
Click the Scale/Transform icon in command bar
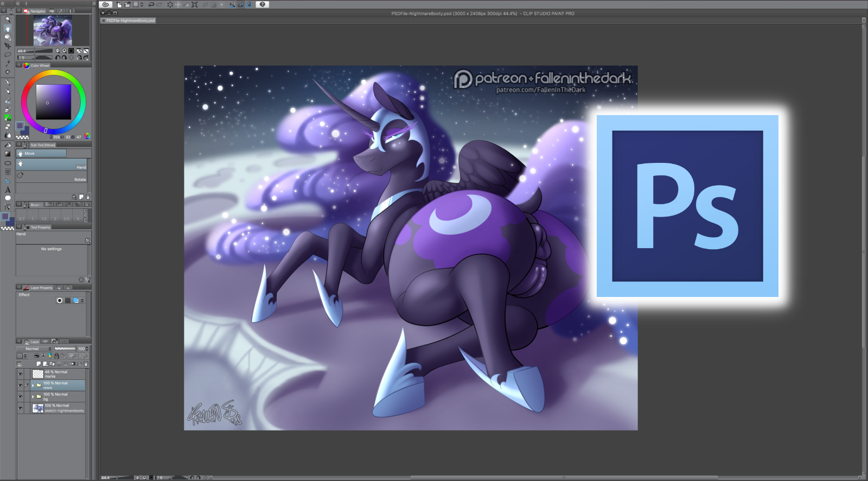(194, 4)
